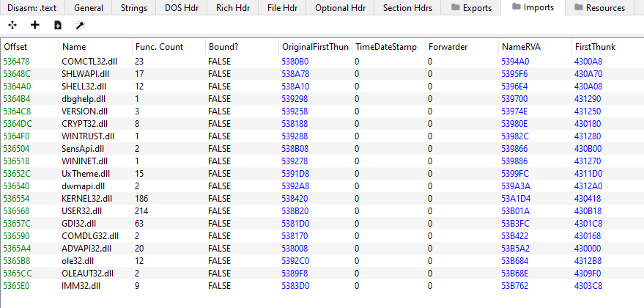The height and width of the screenshot is (308, 644).
Task: Click offset value 536478
Action: pos(16,62)
